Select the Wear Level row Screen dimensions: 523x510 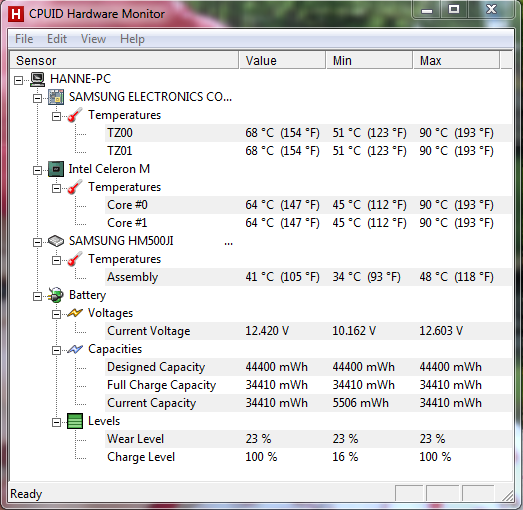click(x=309, y=439)
